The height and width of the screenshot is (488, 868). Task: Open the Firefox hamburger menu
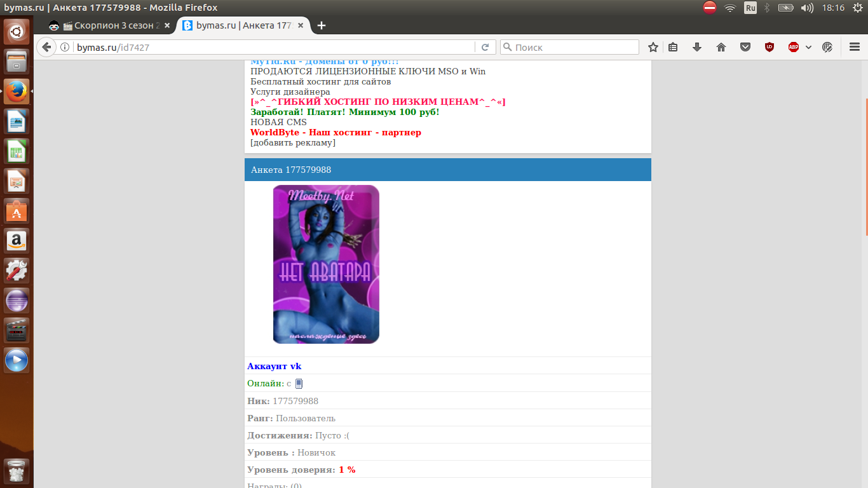click(x=855, y=47)
